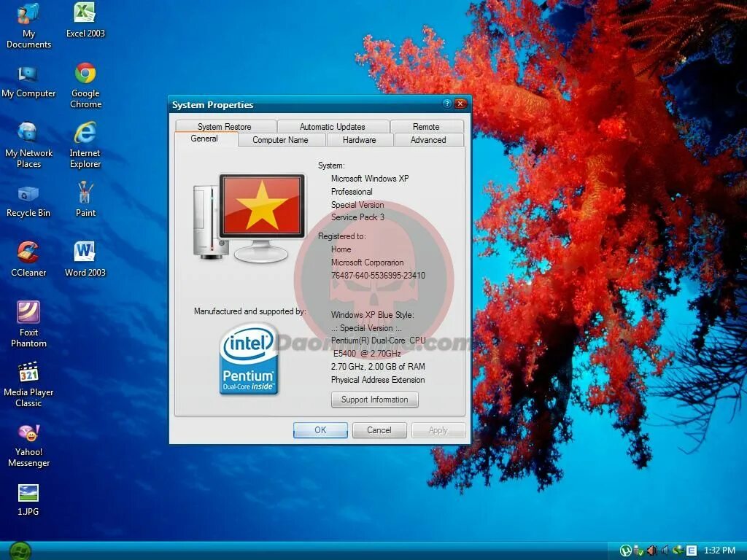The image size is (747, 560).
Task: Click the uTorrent tray icon
Action: (625, 551)
